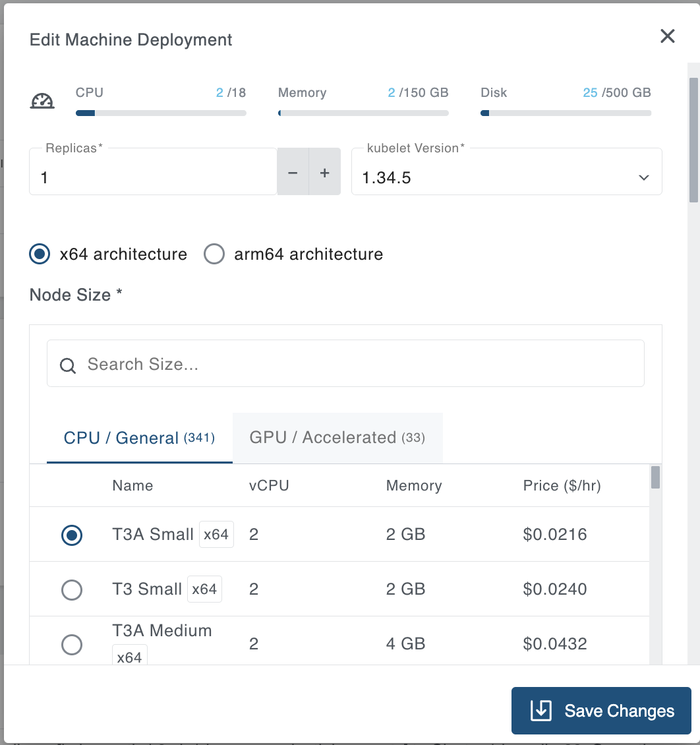Click the x64 badge next to T3A Small
Screen dimensions: 700x745
tap(216, 534)
